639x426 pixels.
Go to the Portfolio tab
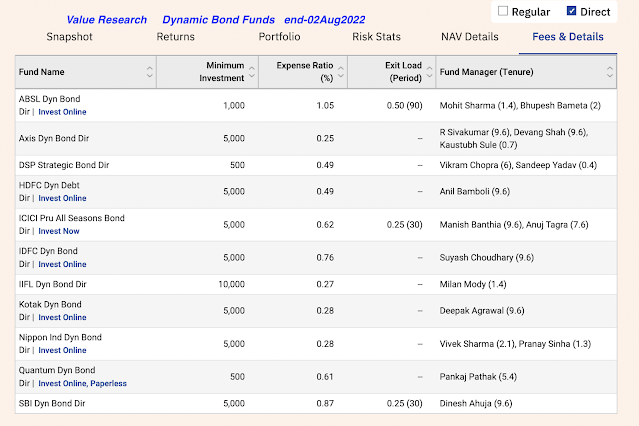280,37
